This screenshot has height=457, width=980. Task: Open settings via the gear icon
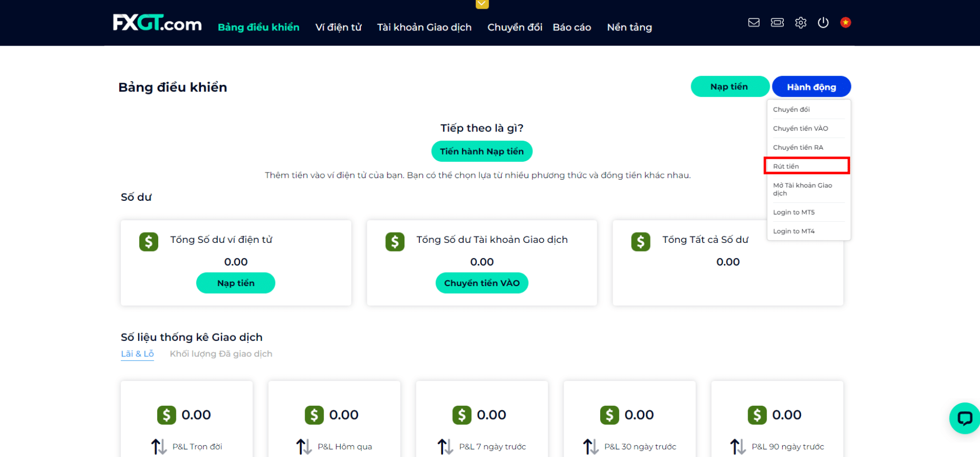(801, 23)
